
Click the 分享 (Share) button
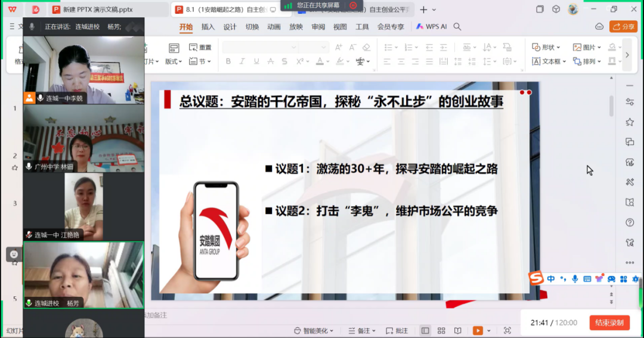tap(624, 27)
